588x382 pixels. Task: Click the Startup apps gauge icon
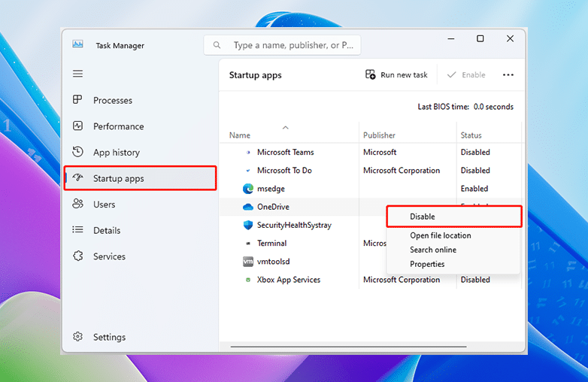78,177
